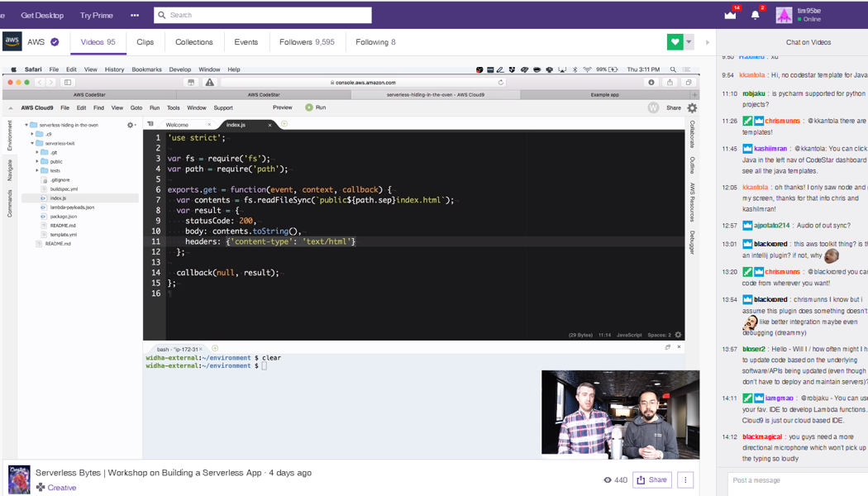
Task: Open the dropdown arrow beside the heart button
Action: pos(689,42)
